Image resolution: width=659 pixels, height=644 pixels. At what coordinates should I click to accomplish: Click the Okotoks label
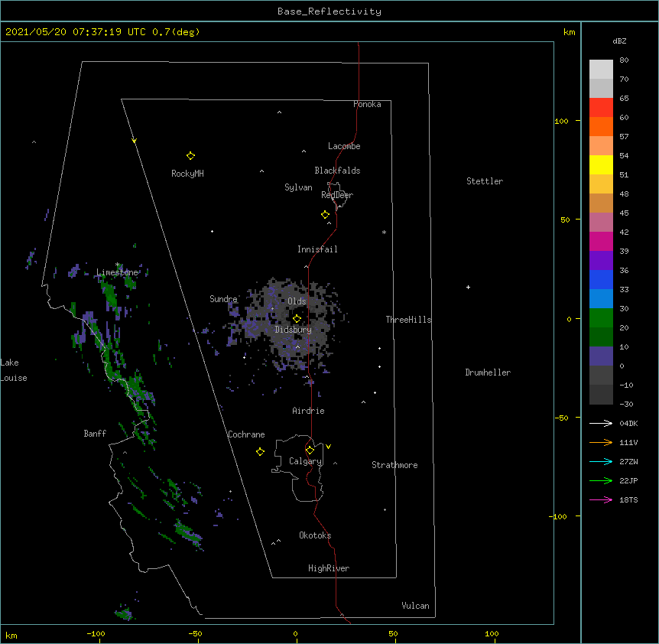coord(315,535)
